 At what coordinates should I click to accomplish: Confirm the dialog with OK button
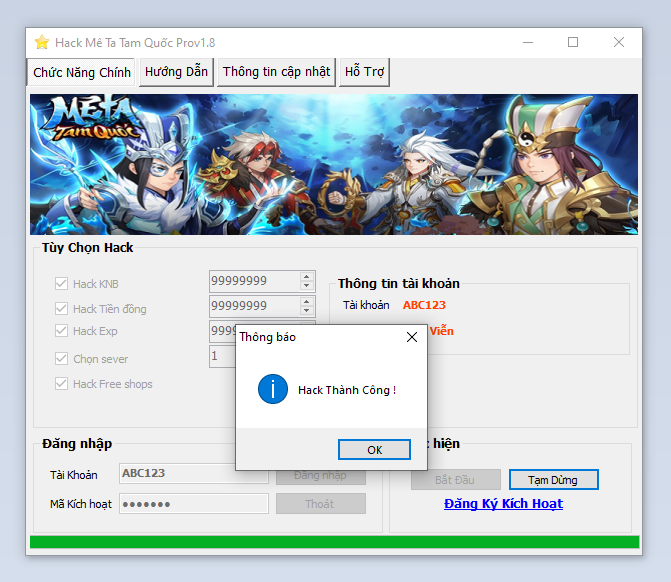pos(374,450)
